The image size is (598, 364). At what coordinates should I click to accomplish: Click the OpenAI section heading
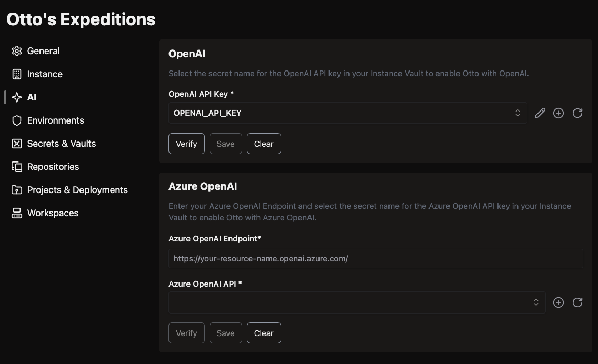point(187,54)
